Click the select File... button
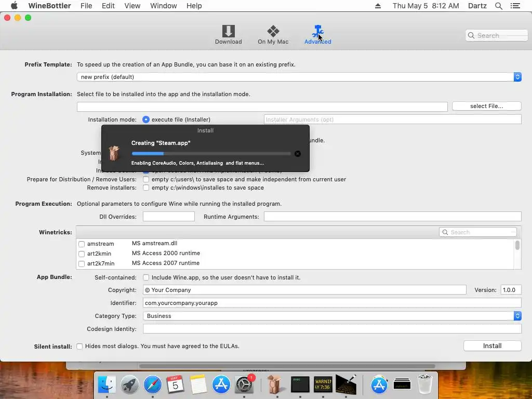The image size is (532, 399). [486, 106]
